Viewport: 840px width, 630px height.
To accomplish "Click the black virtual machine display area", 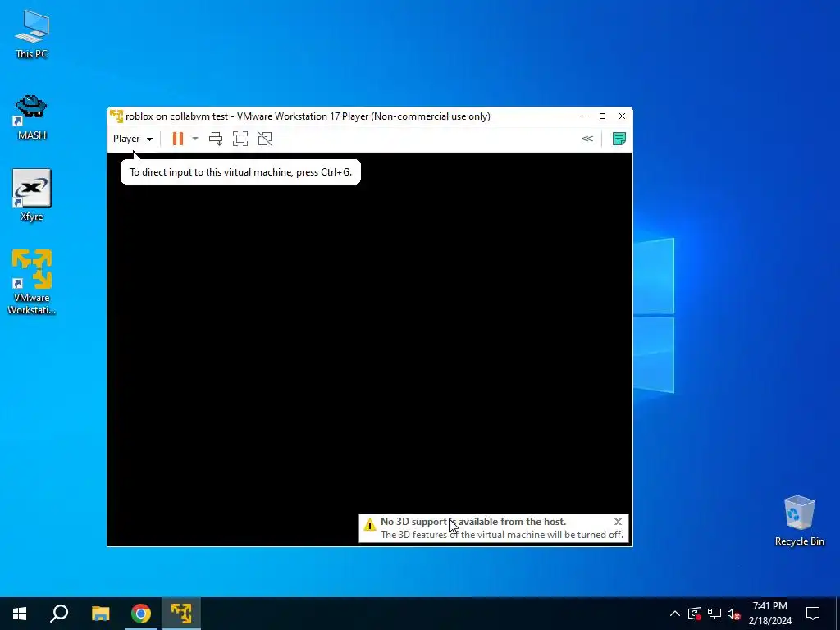I will tap(370, 348).
